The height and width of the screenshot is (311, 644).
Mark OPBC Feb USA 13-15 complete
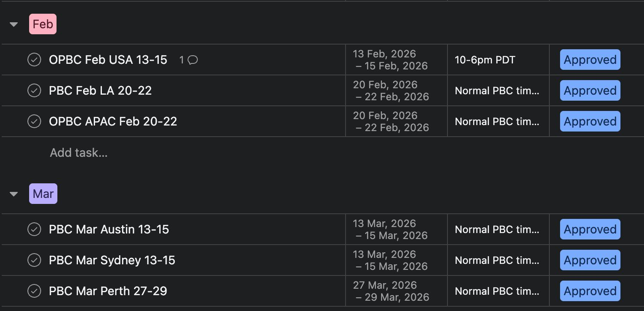[34, 60]
